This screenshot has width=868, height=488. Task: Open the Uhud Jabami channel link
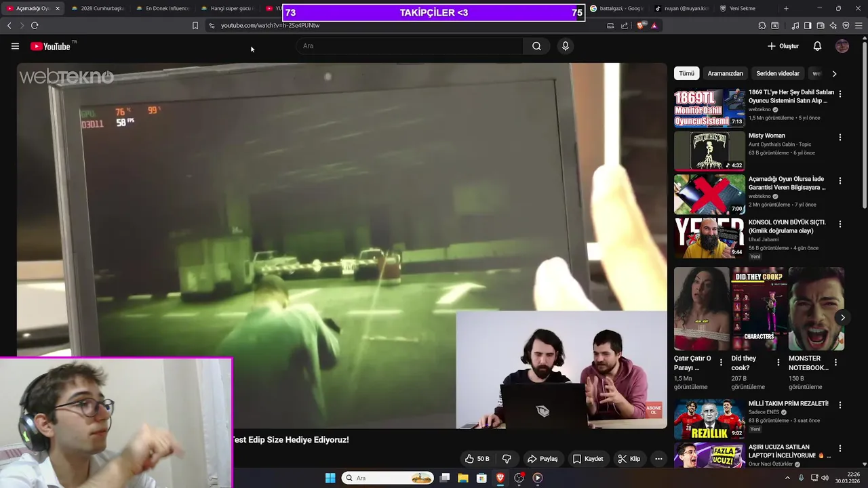tap(764, 239)
